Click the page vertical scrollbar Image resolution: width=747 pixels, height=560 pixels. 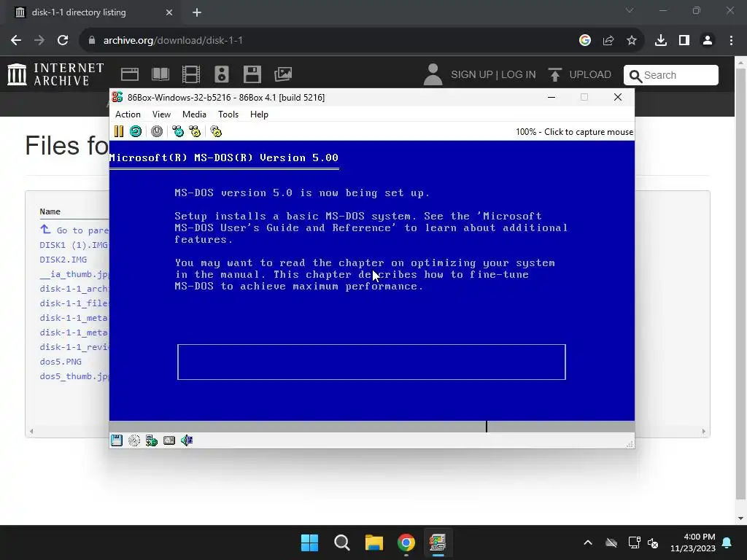(741, 284)
